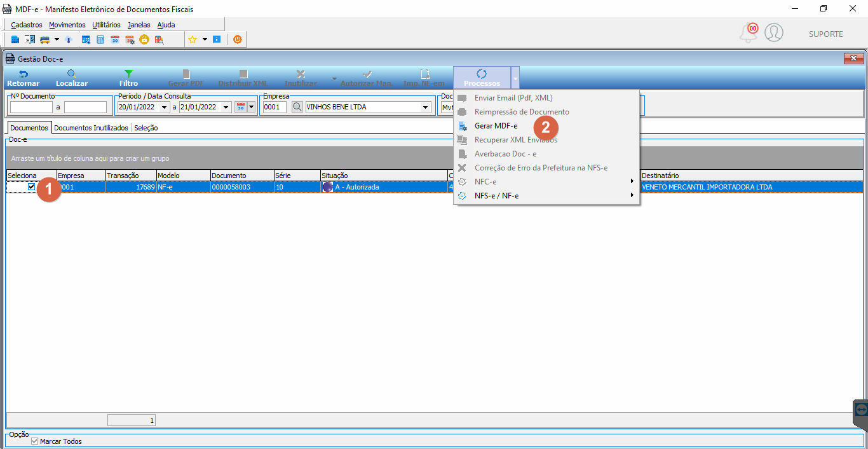
Task: Click the SUPORTE user label
Action: point(826,34)
